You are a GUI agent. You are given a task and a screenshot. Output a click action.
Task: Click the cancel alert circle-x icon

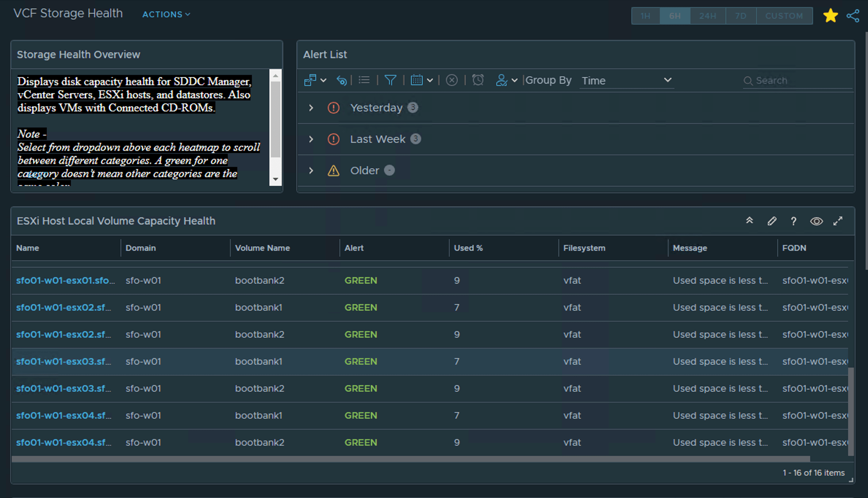pos(452,80)
